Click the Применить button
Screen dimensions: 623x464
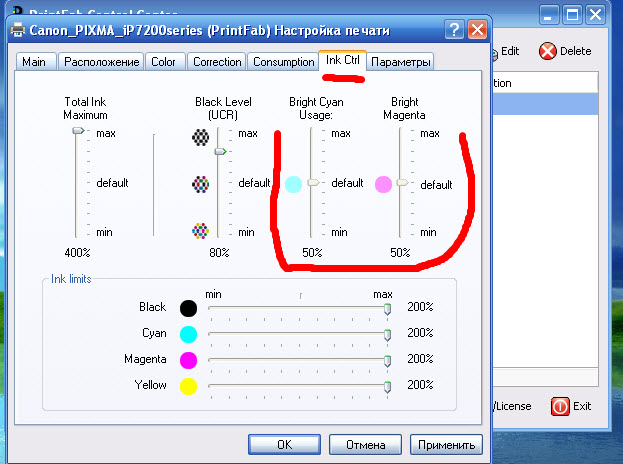(446, 444)
